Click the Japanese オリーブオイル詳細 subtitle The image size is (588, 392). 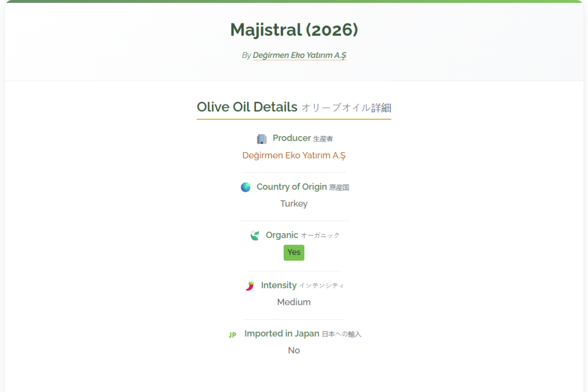(346, 108)
